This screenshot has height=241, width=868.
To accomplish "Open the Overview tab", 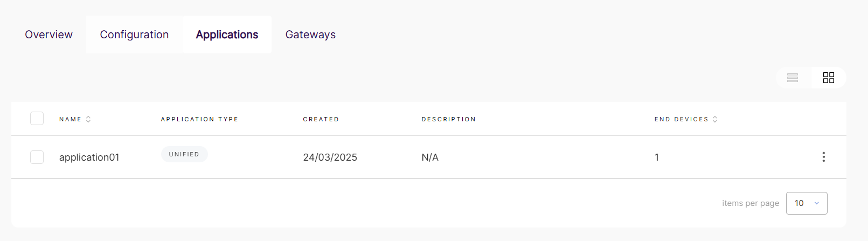I will (x=48, y=35).
